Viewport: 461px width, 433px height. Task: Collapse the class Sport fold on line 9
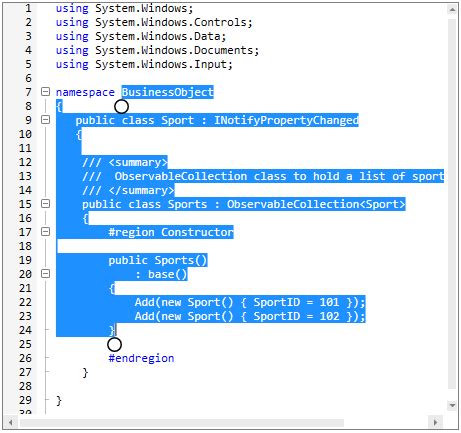pos(45,120)
